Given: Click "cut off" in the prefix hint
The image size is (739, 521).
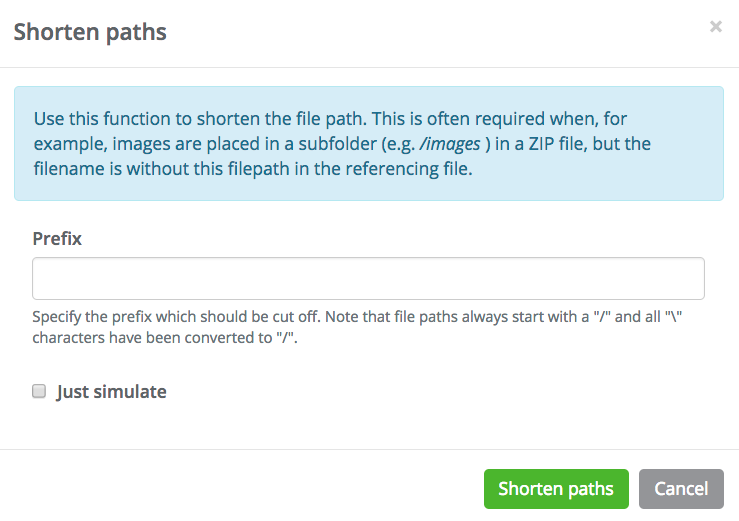Looking at the screenshot, I should (x=294, y=317).
